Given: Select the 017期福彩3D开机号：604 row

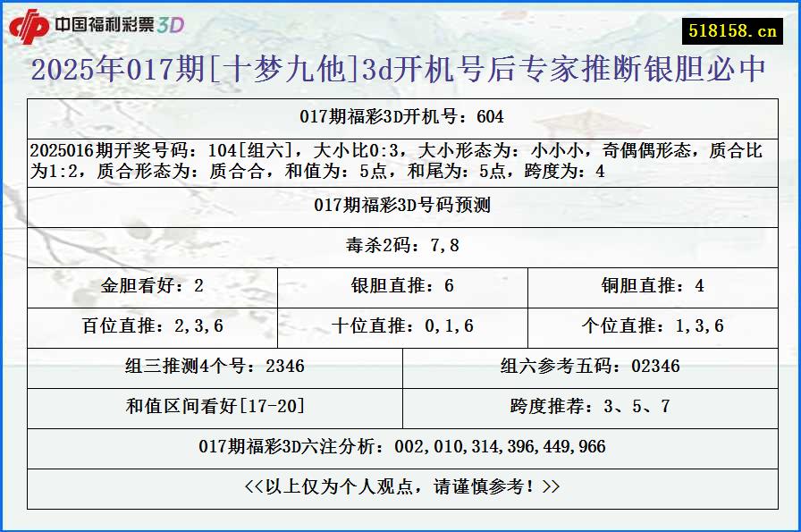Looking at the screenshot, I should pos(400,116).
